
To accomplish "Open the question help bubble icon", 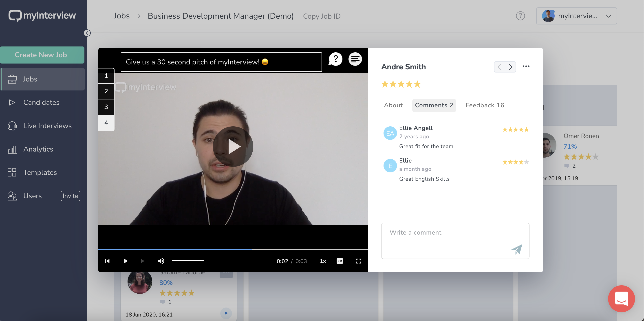I will 335,59.
